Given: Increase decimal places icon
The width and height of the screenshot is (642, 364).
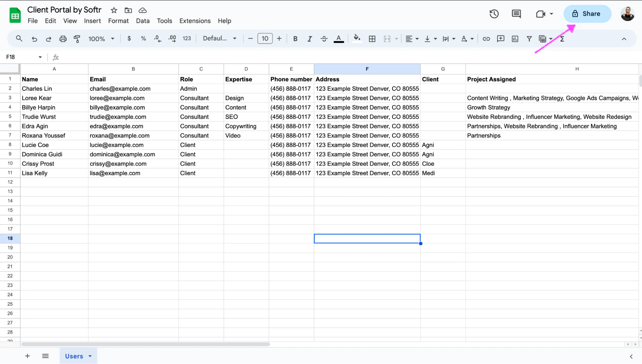Looking at the screenshot, I should pyautogui.click(x=172, y=39).
